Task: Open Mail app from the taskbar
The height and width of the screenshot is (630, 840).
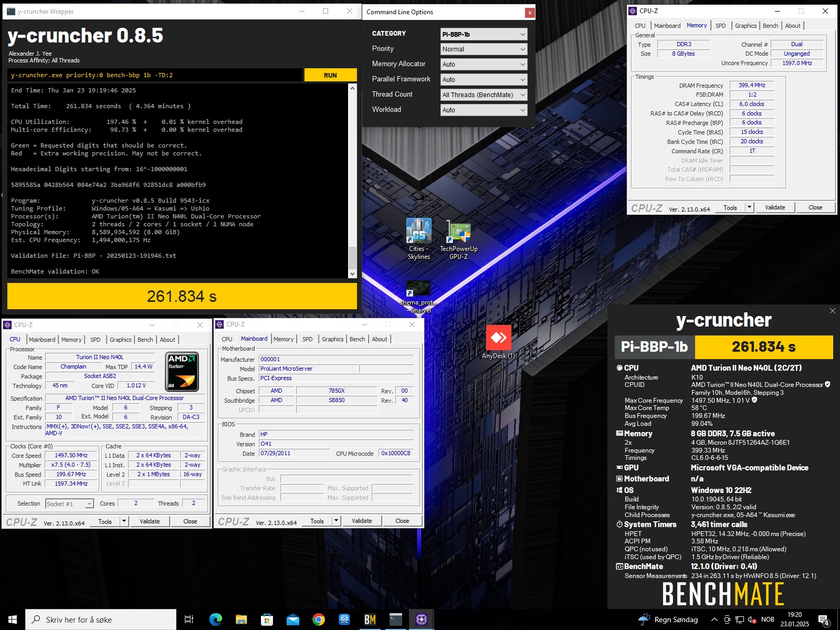Action: (293, 619)
